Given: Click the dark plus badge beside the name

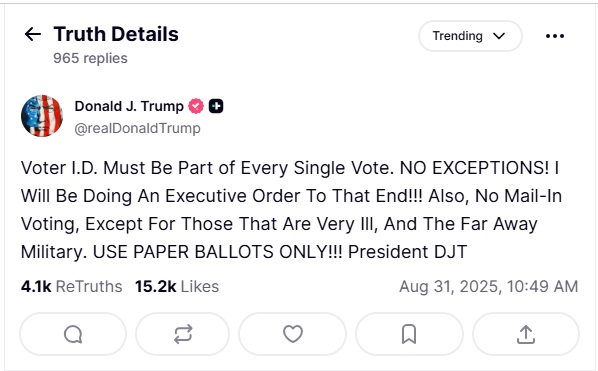Looking at the screenshot, I should pyautogui.click(x=216, y=106).
